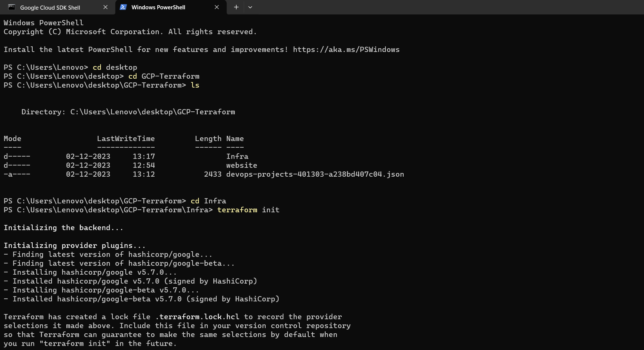644x350 pixels.
Task: Click the 'terraform init' command text
Action: click(x=248, y=210)
